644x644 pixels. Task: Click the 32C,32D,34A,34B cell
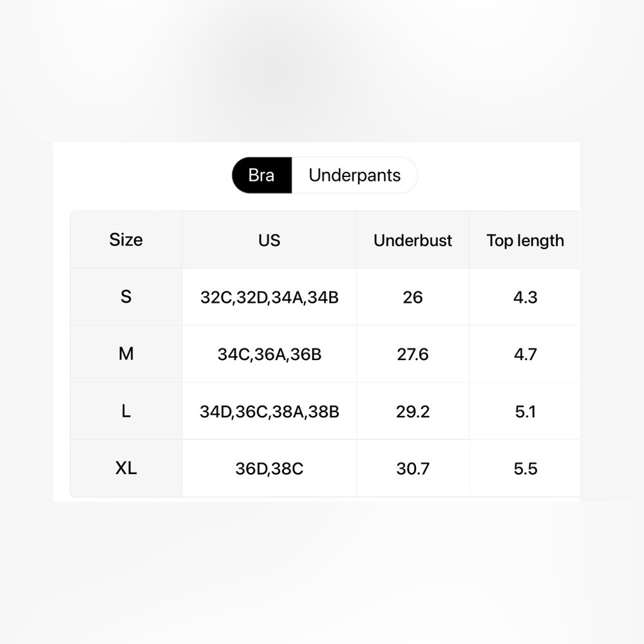(x=269, y=297)
